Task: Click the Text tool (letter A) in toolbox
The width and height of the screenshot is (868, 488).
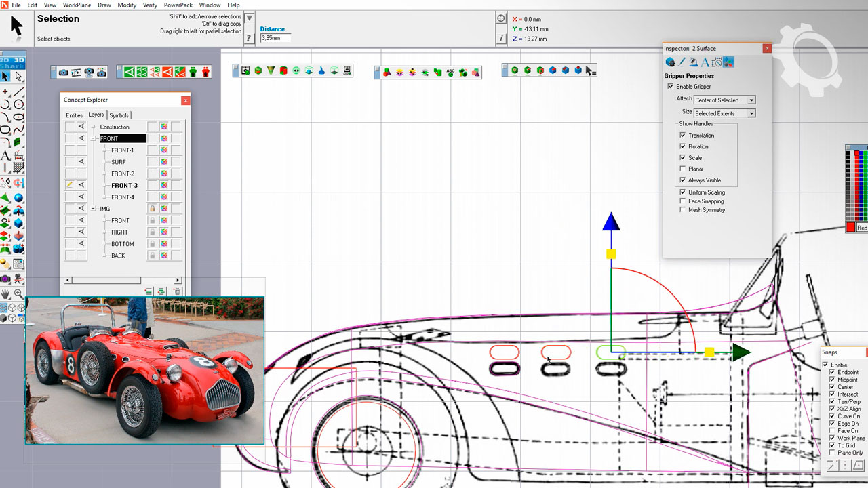Action: [5, 155]
